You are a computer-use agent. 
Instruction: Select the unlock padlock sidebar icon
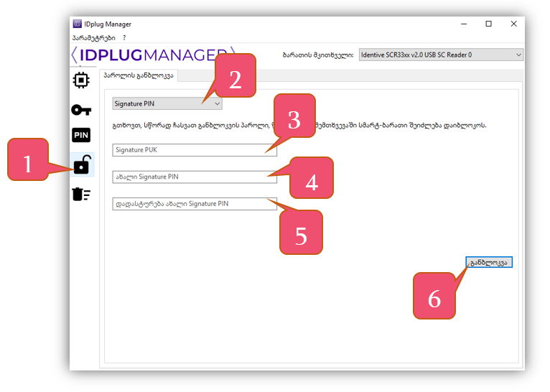click(82, 165)
